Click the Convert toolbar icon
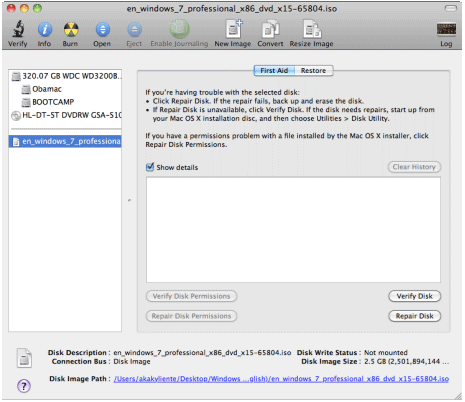This screenshot has height=402, width=465. [x=270, y=29]
